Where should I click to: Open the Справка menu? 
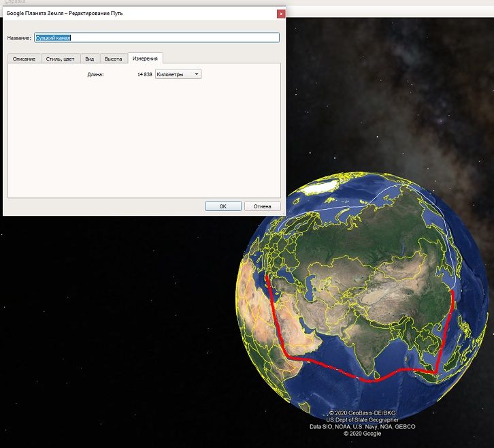15,2
